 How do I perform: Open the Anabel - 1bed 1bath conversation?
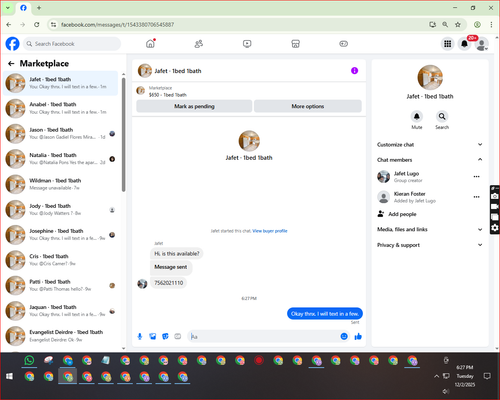[61, 108]
